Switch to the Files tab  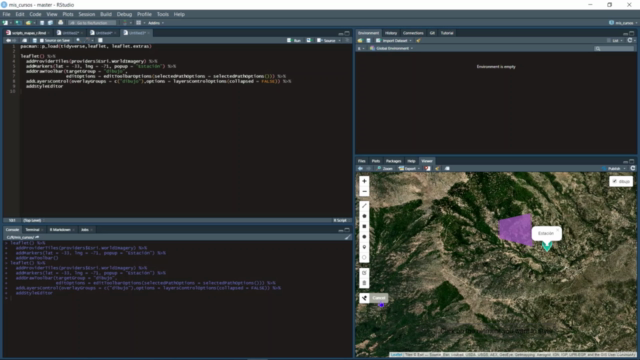pyautogui.click(x=362, y=161)
